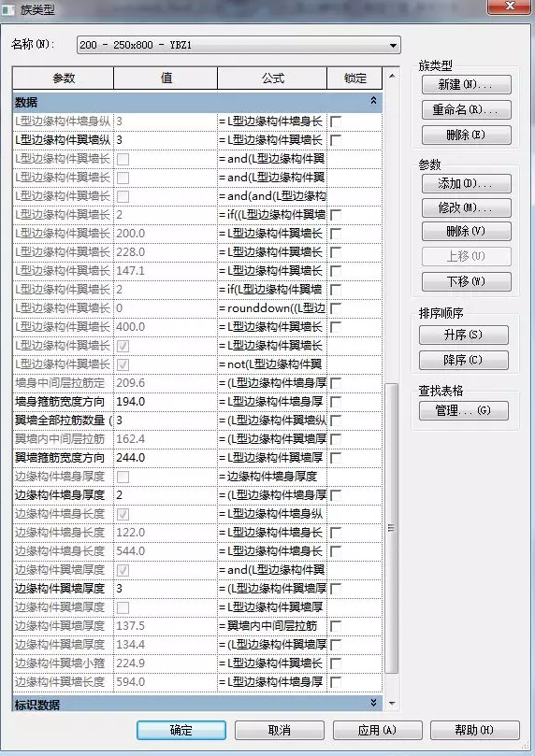
Task: Click the 重命名(R) rename button
Action: coord(466,109)
